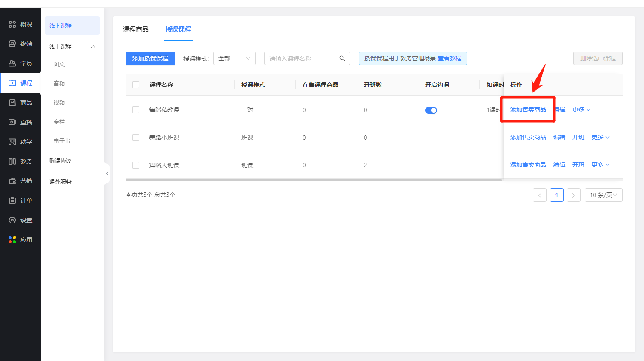Open 专栏 under 线上课程

(x=59, y=122)
